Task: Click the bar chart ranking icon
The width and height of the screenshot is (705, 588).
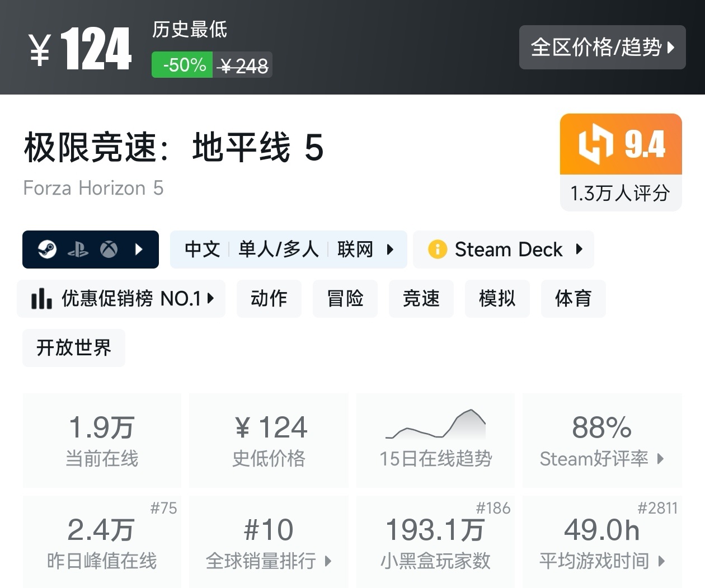Action: [x=41, y=299]
